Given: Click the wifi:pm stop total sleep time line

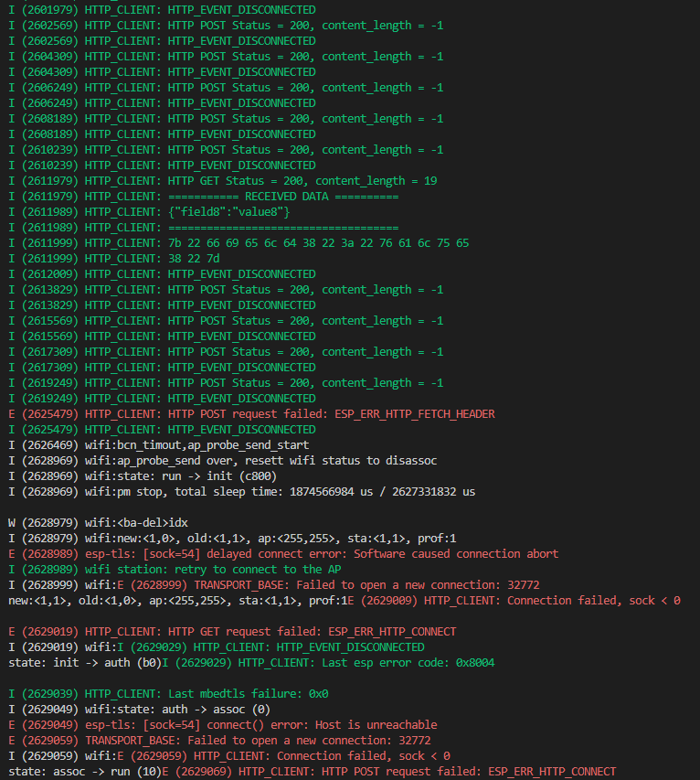Looking at the screenshot, I should coord(241,491).
